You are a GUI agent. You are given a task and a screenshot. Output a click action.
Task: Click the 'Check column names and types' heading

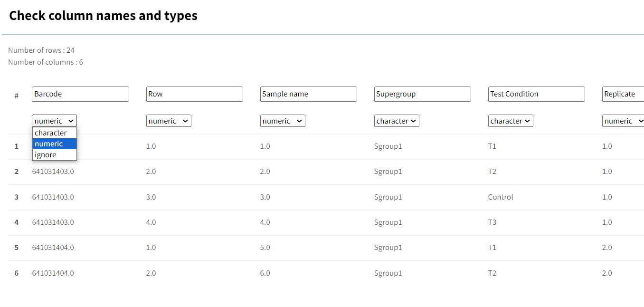[x=103, y=16]
